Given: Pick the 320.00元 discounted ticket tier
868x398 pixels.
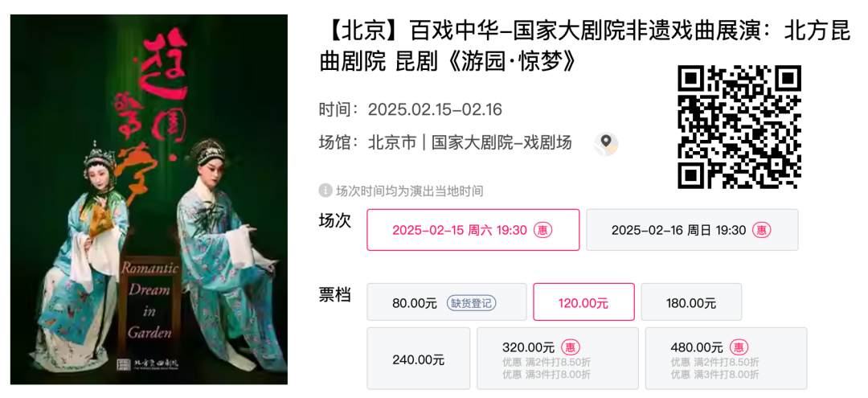Looking at the screenshot, I should (558, 358).
